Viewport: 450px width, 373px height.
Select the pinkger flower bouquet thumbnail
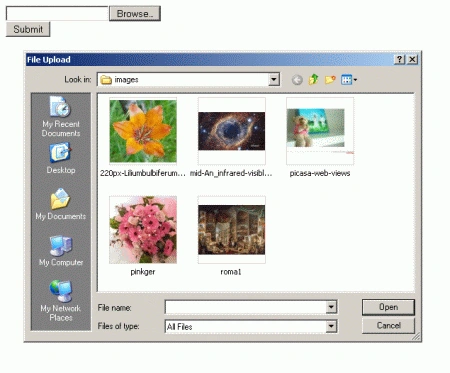(143, 230)
